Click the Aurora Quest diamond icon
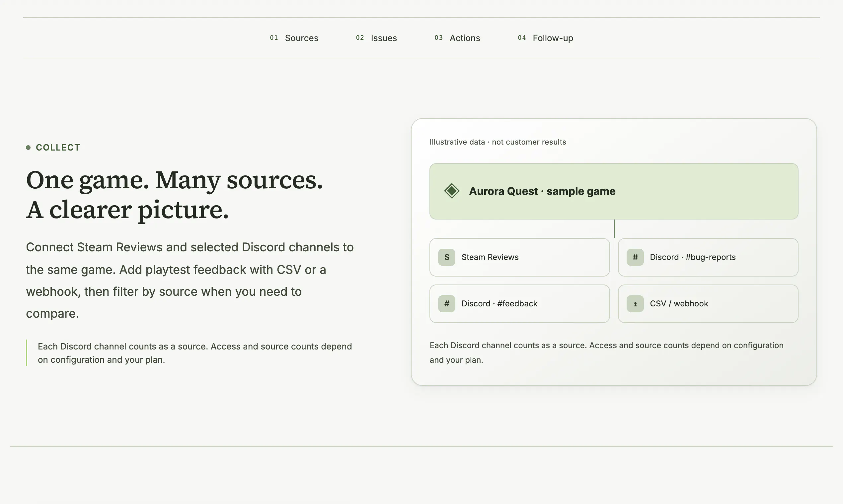The height and width of the screenshot is (504, 843). [x=452, y=191]
